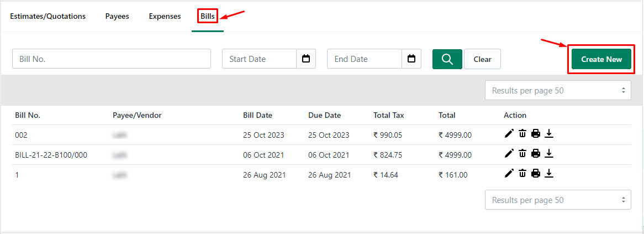Open the Payees tab
The width and height of the screenshot is (644, 234).
pos(117,17)
